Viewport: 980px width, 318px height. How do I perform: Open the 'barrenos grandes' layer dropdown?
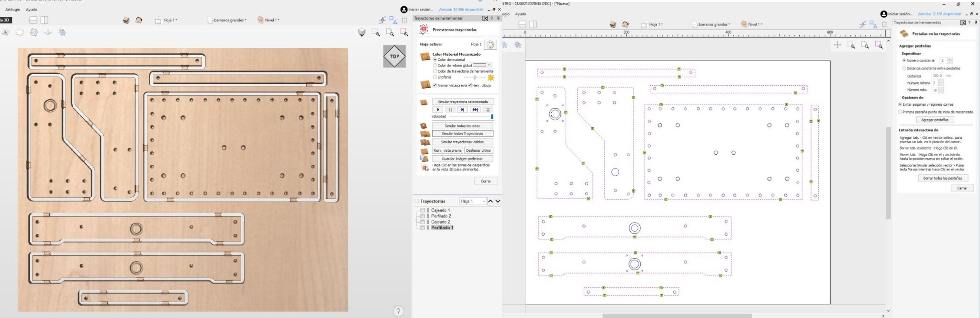click(x=228, y=20)
